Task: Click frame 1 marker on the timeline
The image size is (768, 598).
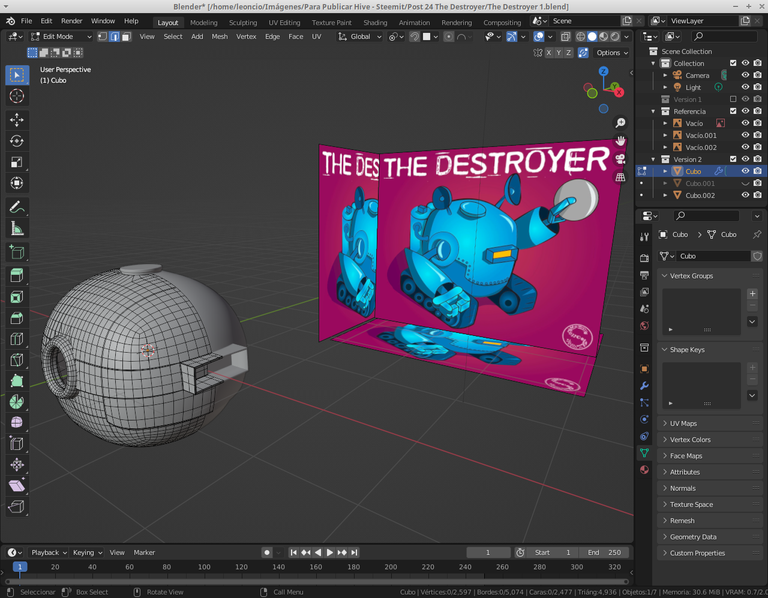Action: tap(20, 567)
